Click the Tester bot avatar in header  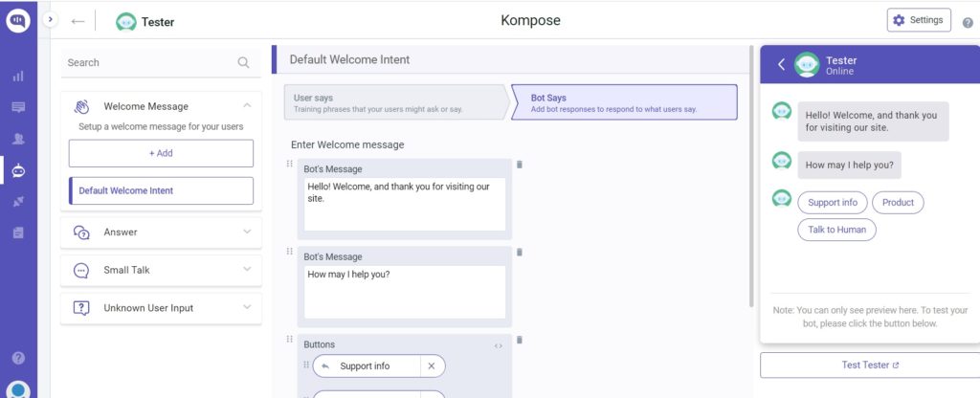(125, 22)
